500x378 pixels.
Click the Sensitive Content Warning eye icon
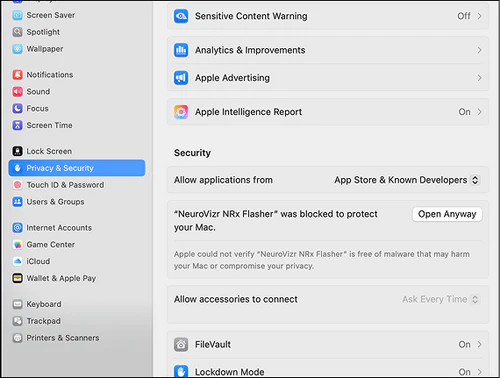click(x=181, y=16)
